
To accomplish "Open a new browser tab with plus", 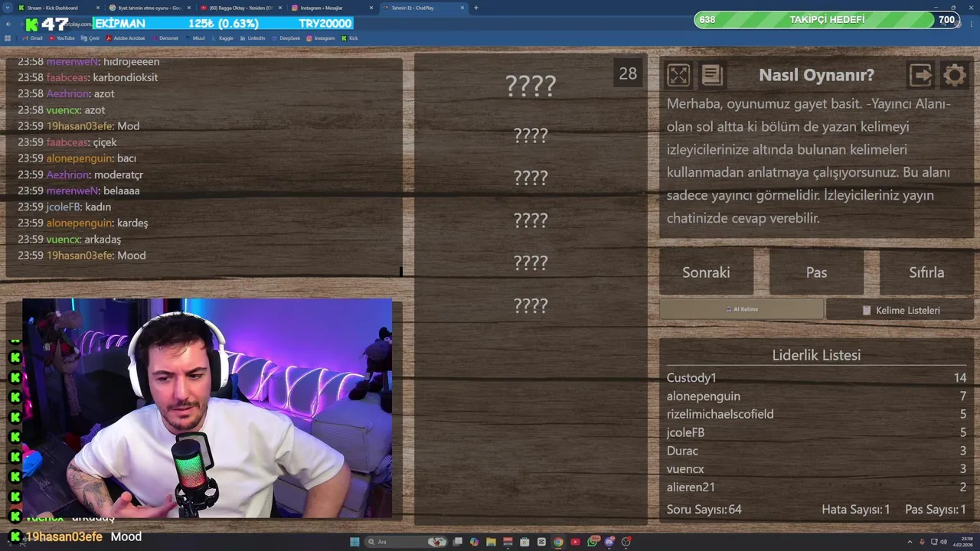I will click(476, 8).
